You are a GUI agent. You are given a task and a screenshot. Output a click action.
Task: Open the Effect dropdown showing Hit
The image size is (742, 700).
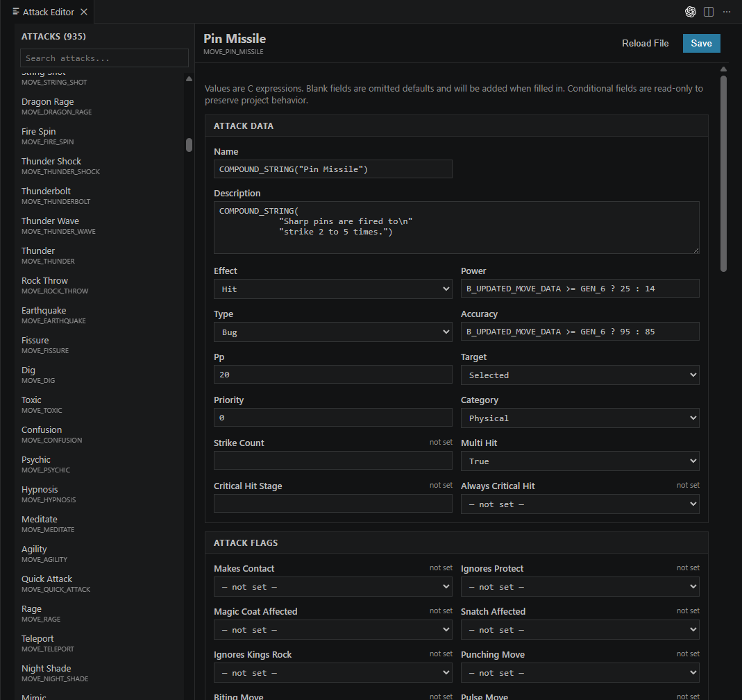click(x=332, y=289)
